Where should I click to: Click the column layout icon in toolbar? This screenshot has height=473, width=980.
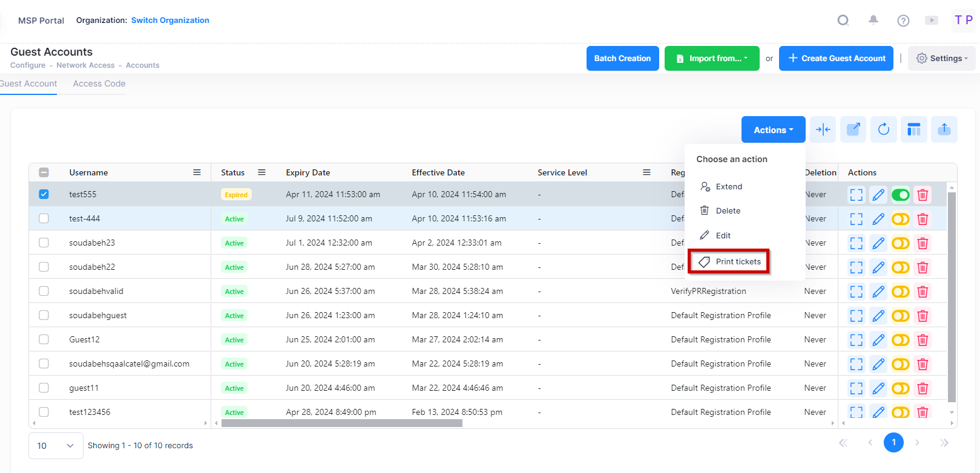coord(913,129)
